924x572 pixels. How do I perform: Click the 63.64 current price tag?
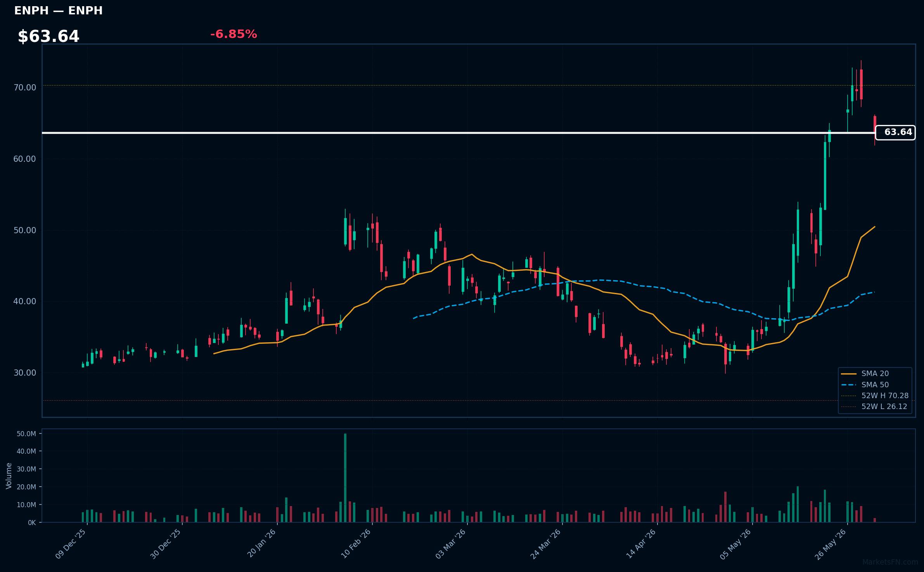click(x=895, y=132)
